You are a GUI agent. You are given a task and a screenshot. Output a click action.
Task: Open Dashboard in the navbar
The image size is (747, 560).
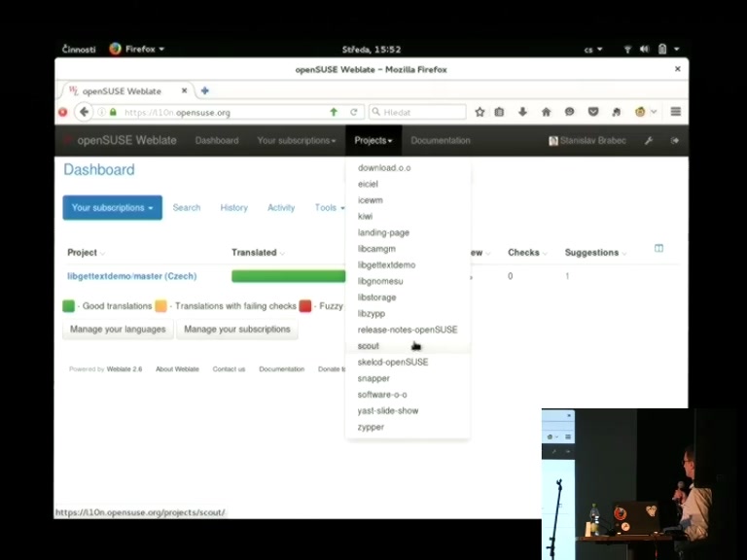pyautogui.click(x=217, y=140)
